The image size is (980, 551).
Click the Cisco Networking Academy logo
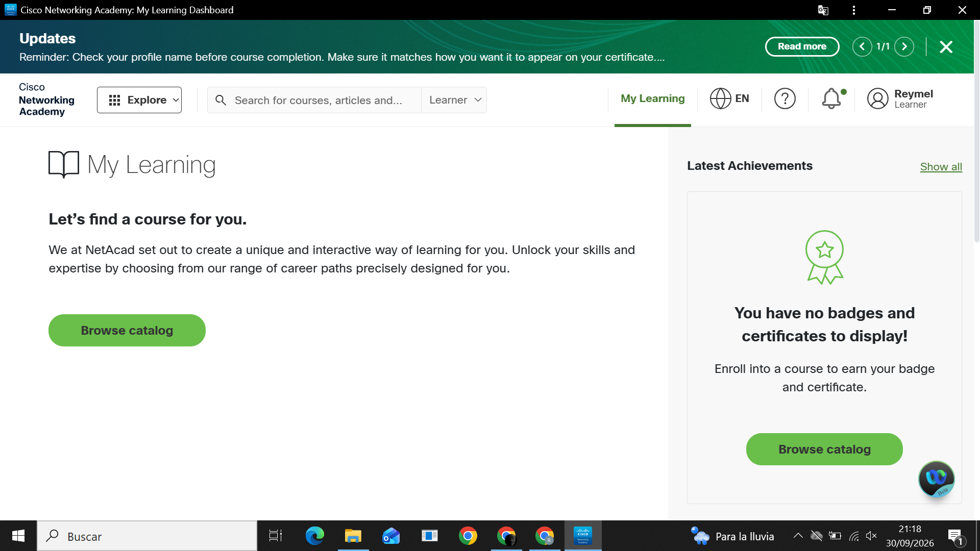[x=46, y=99]
